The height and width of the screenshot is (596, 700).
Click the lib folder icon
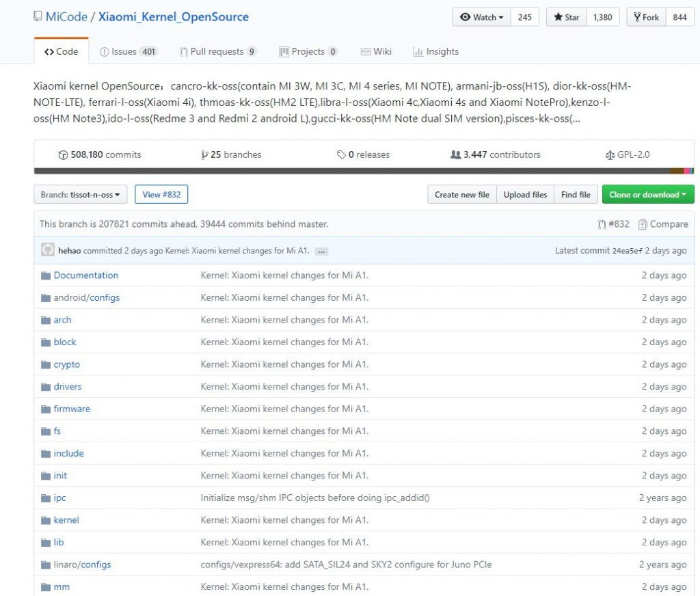pyautogui.click(x=46, y=543)
